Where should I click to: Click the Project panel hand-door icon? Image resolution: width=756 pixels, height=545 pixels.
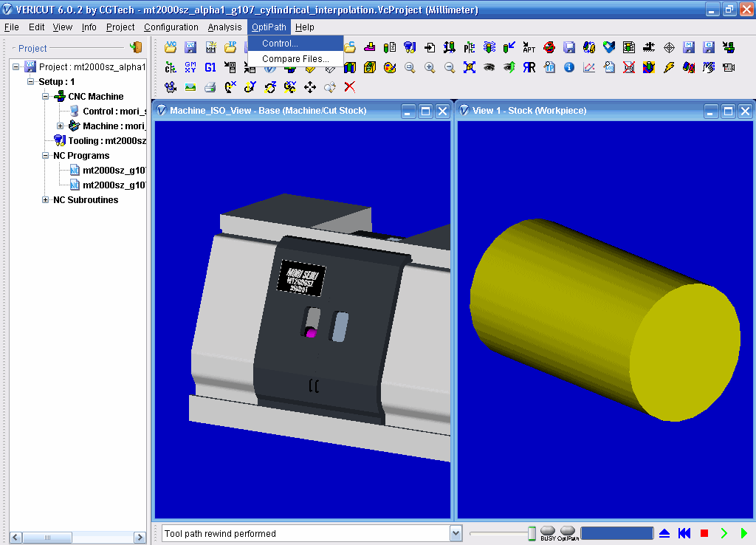tap(136, 47)
